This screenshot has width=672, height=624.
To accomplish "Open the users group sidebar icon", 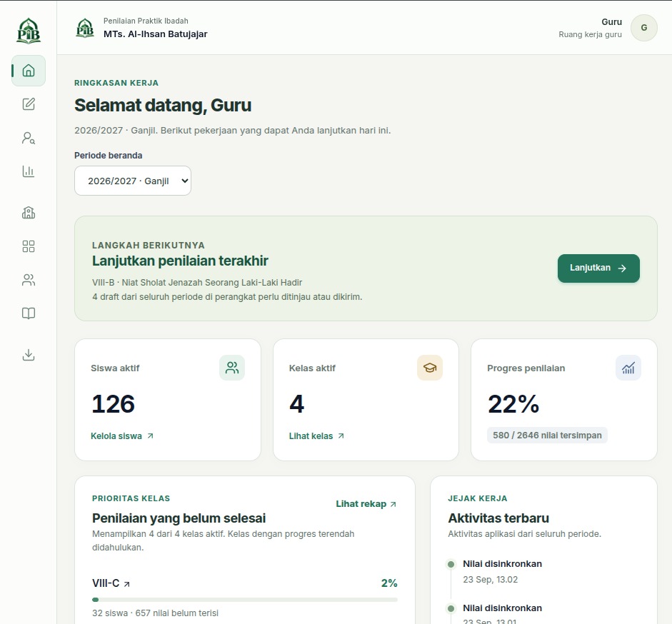I will 29,280.
